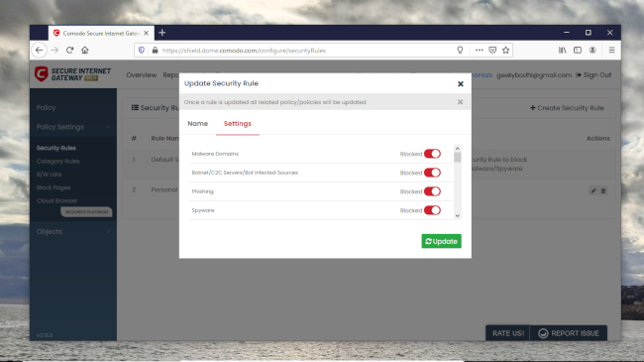Open the Overview menu
The height and width of the screenshot is (362, 644).
pos(142,74)
